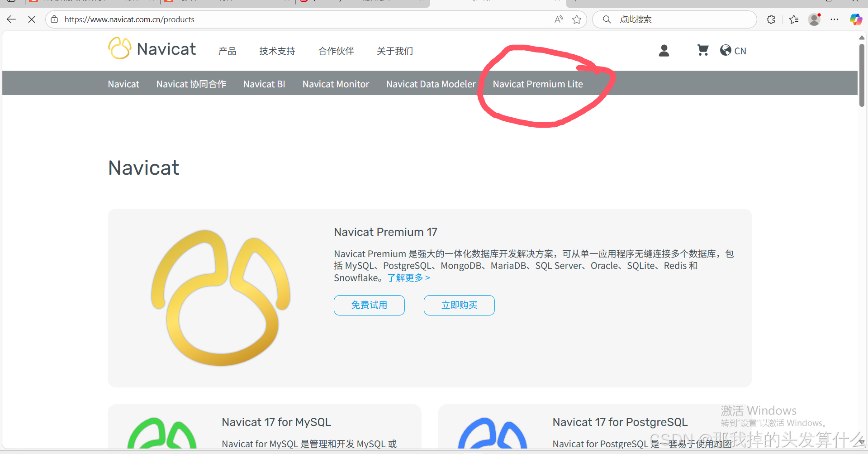Click the gold Navicat Premium 17 logo
Screen dimensions: 868x454
(x=221, y=298)
